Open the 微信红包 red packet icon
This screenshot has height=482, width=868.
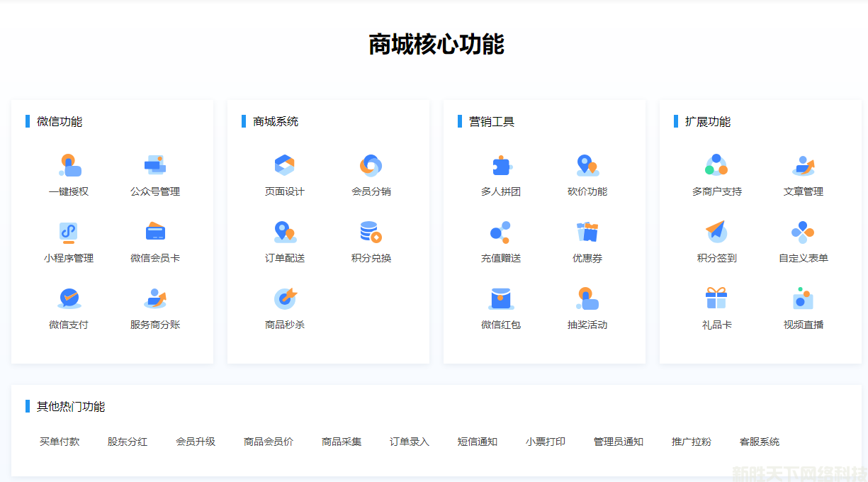point(501,298)
